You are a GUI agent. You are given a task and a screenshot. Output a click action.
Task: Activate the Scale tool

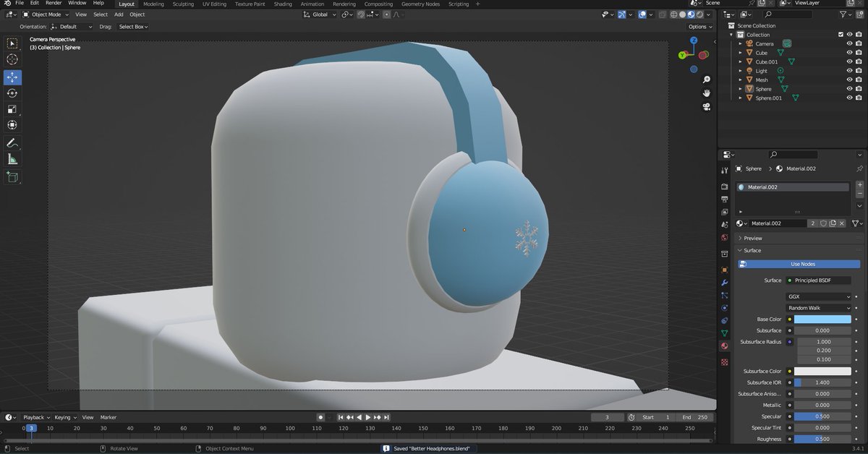coord(12,109)
